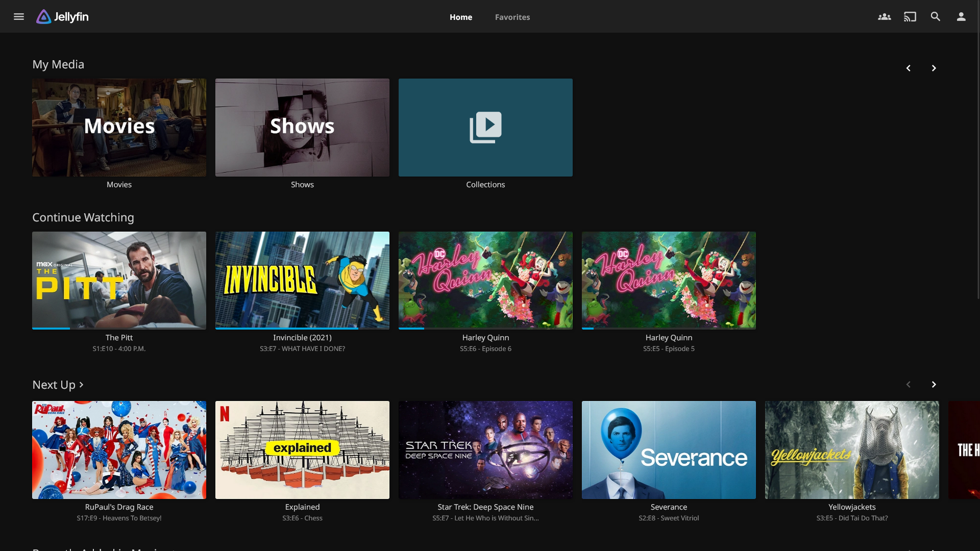The height and width of the screenshot is (551, 980).
Task: Switch to the Favorites tab
Action: [x=512, y=17]
